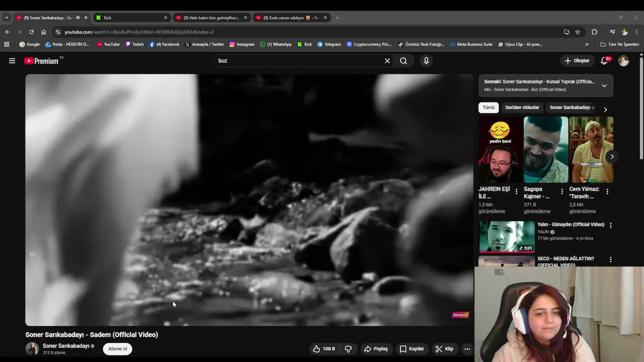
Task: Open Opus Clip bookmark
Action: tap(520, 44)
